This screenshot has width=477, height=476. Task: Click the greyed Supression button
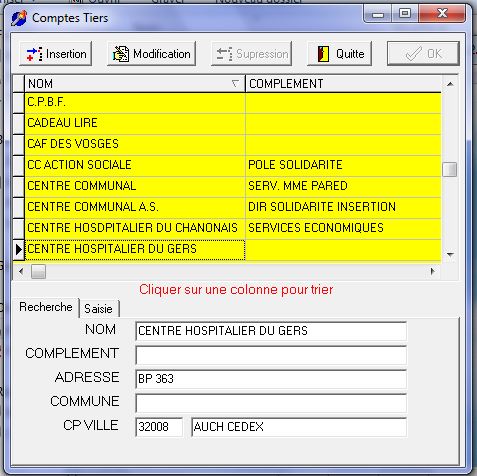[x=252, y=54]
